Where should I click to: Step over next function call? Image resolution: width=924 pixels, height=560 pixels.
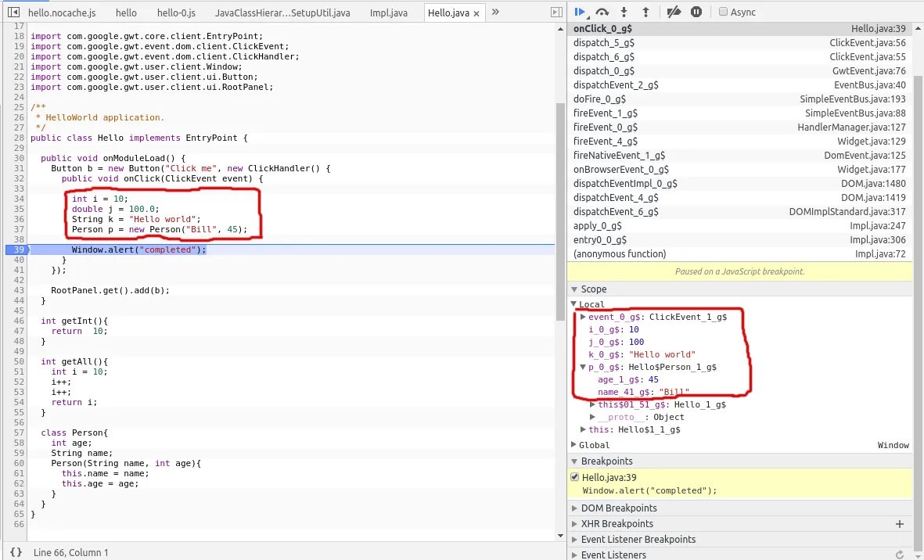(x=602, y=12)
